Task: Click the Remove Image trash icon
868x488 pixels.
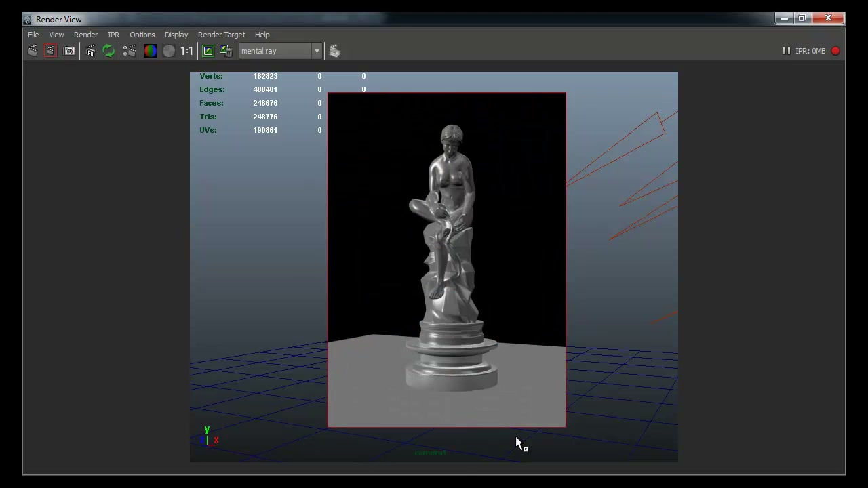Action: click(226, 51)
